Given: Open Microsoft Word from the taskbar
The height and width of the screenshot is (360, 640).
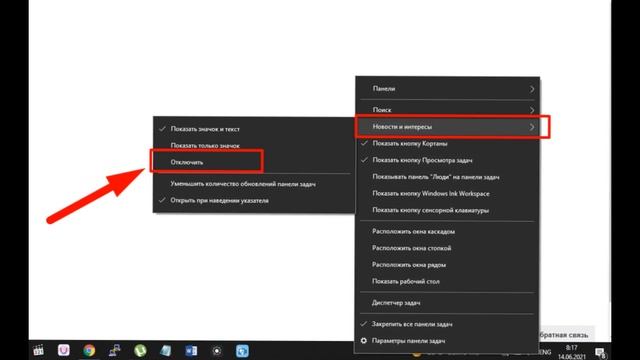Looking at the screenshot, I should pyautogui.click(x=191, y=351).
